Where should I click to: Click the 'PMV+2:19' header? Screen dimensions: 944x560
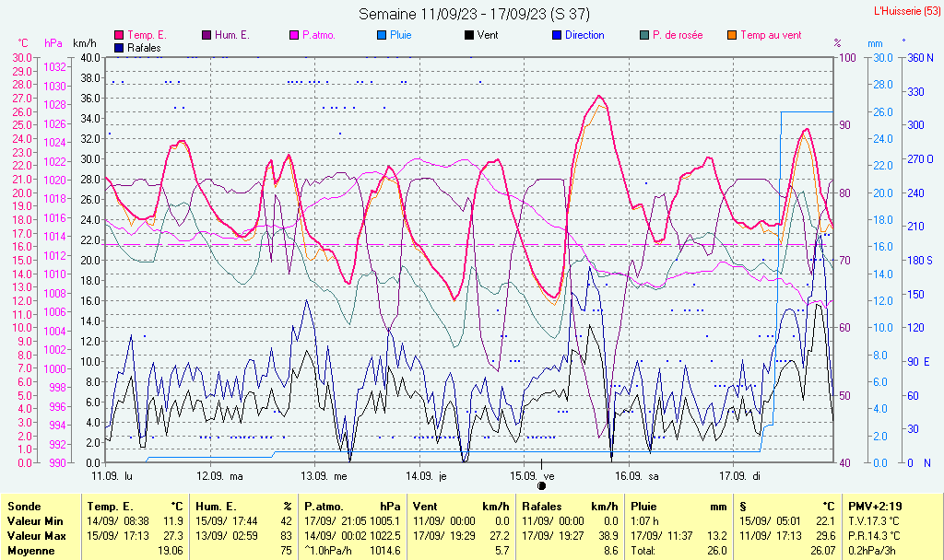[x=876, y=507]
